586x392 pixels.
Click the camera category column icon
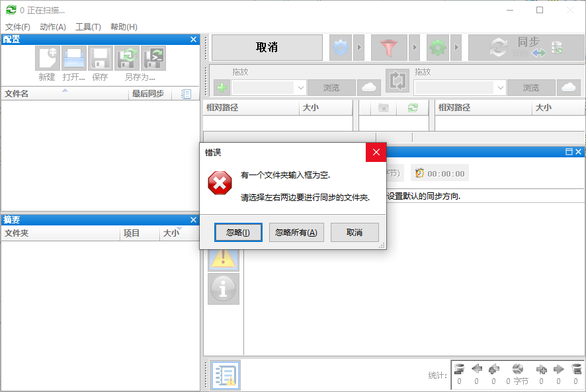click(384, 108)
